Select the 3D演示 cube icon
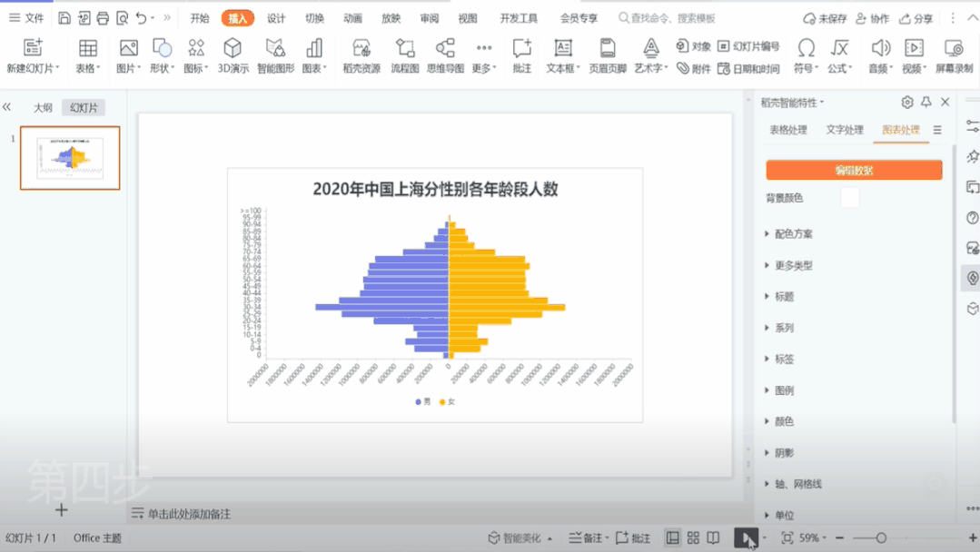 coord(233,48)
